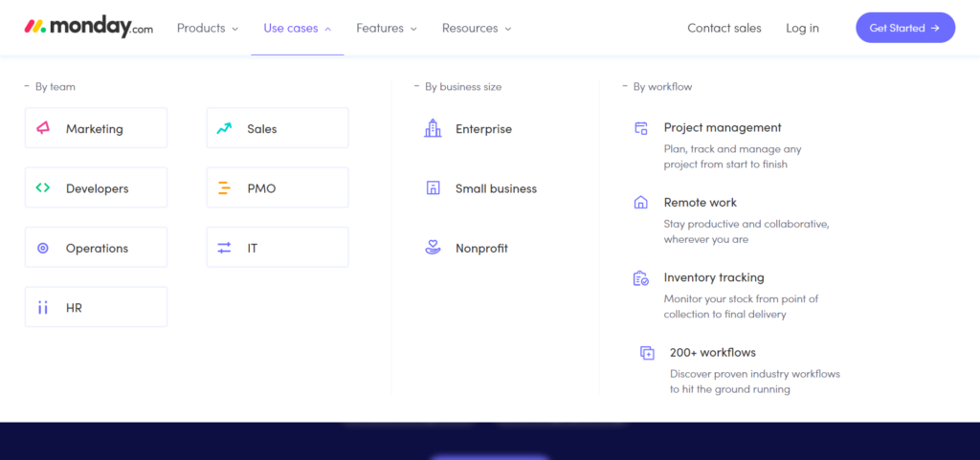The height and width of the screenshot is (460, 980).
Task: Click the Inventory tracking clipboard icon
Action: pos(640,277)
